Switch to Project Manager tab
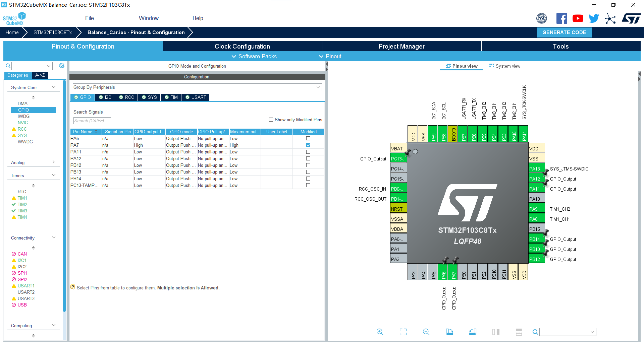 [x=401, y=46]
